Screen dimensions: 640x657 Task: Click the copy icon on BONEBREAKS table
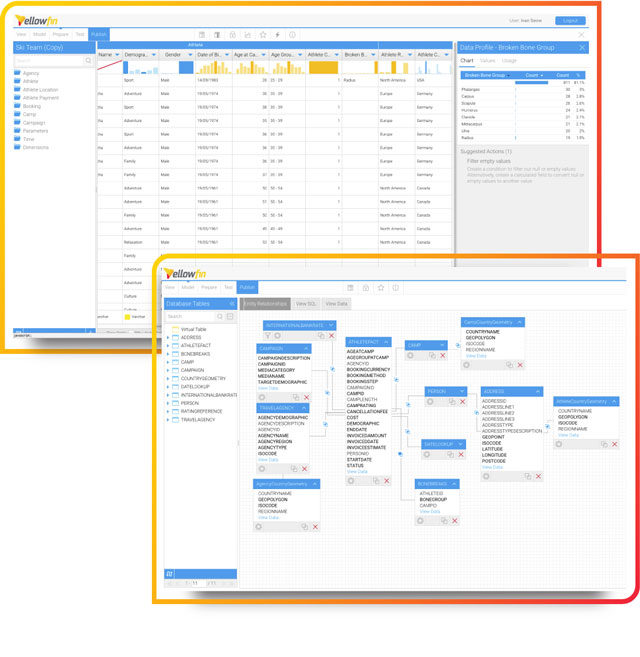pyautogui.click(x=444, y=521)
